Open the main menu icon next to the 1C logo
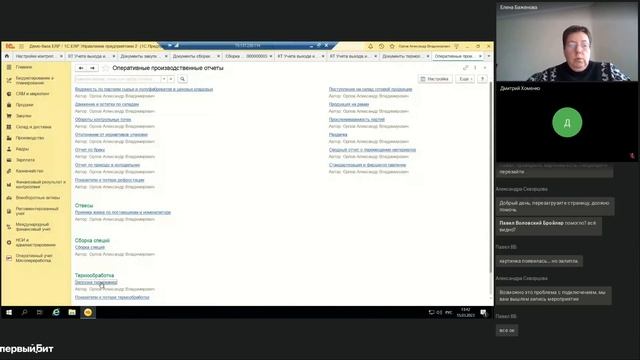The height and width of the screenshot is (360, 640). pyautogui.click(x=21, y=46)
